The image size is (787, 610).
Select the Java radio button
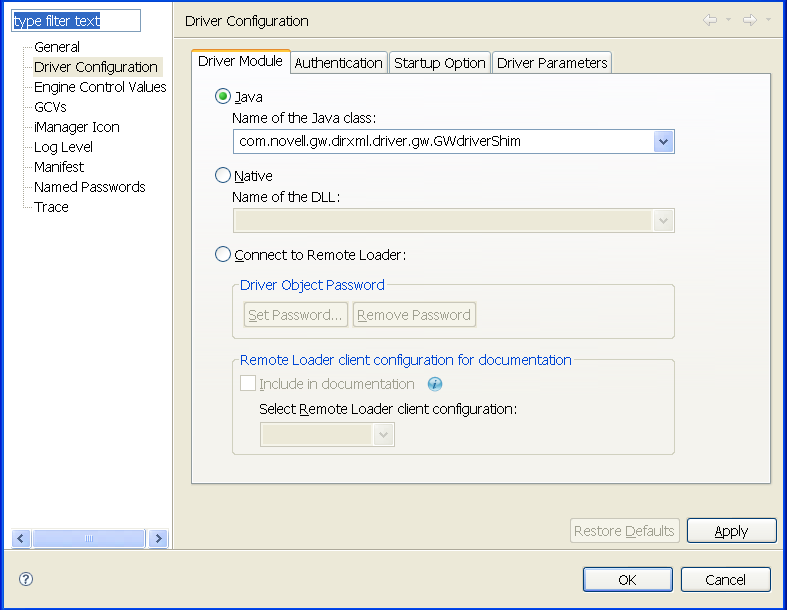pos(223,96)
